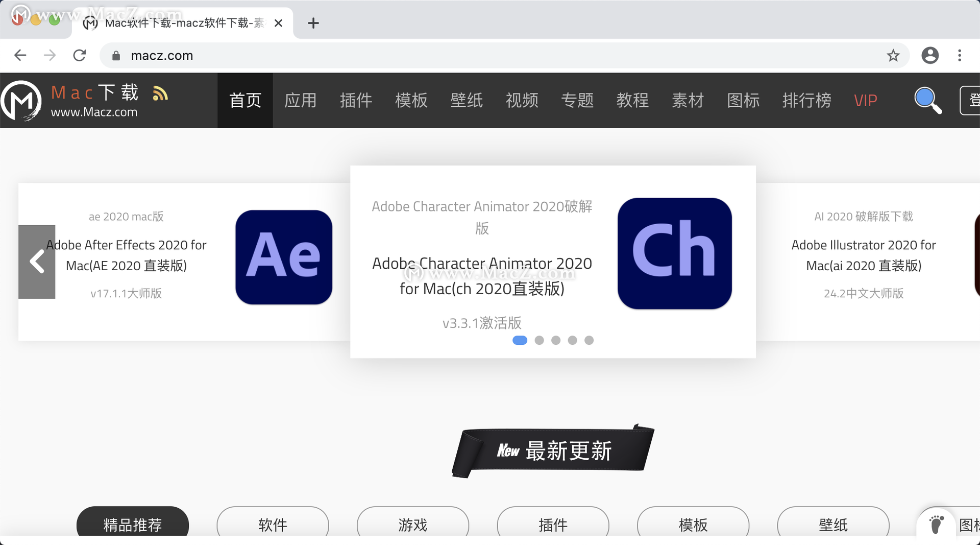Open the 插件 nav section
The height and width of the screenshot is (545, 980).
tap(356, 100)
